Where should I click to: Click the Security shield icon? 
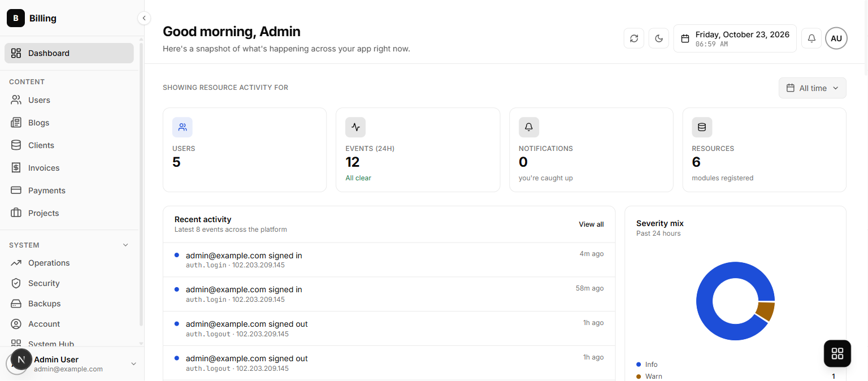point(16,283)
